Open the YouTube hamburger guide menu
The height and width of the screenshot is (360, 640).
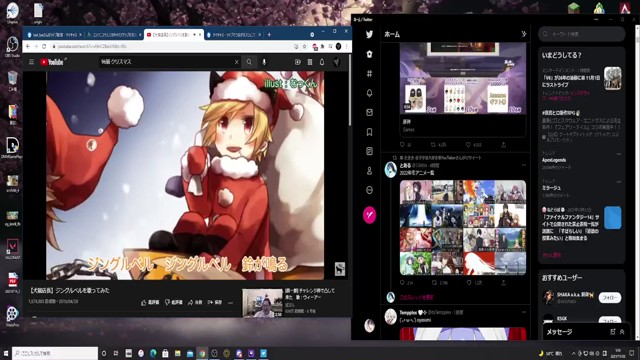point(31,62)
